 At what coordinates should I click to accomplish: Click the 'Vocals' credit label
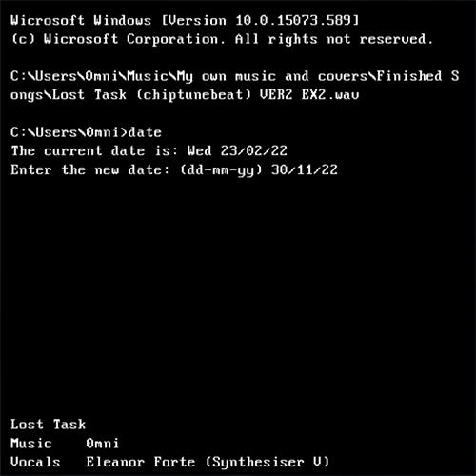coord(35,462)
